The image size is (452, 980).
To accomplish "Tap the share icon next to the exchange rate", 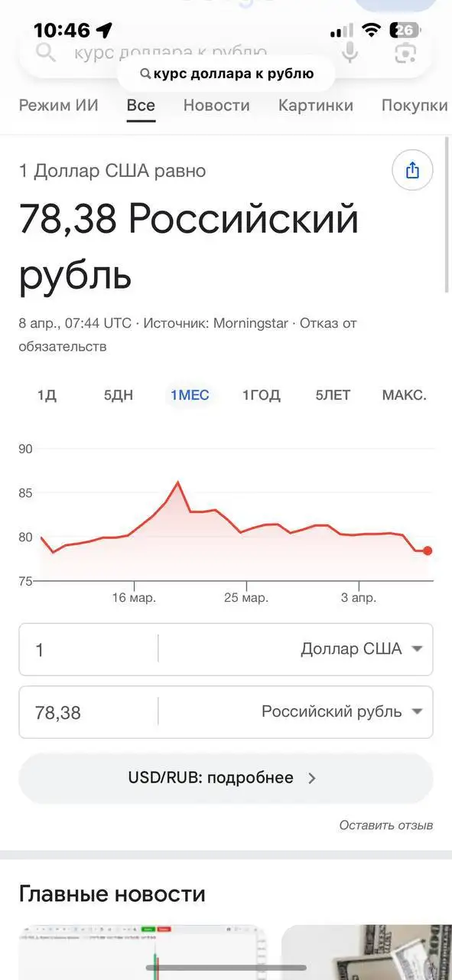I will pyautogui.click(x=411, y=170).
